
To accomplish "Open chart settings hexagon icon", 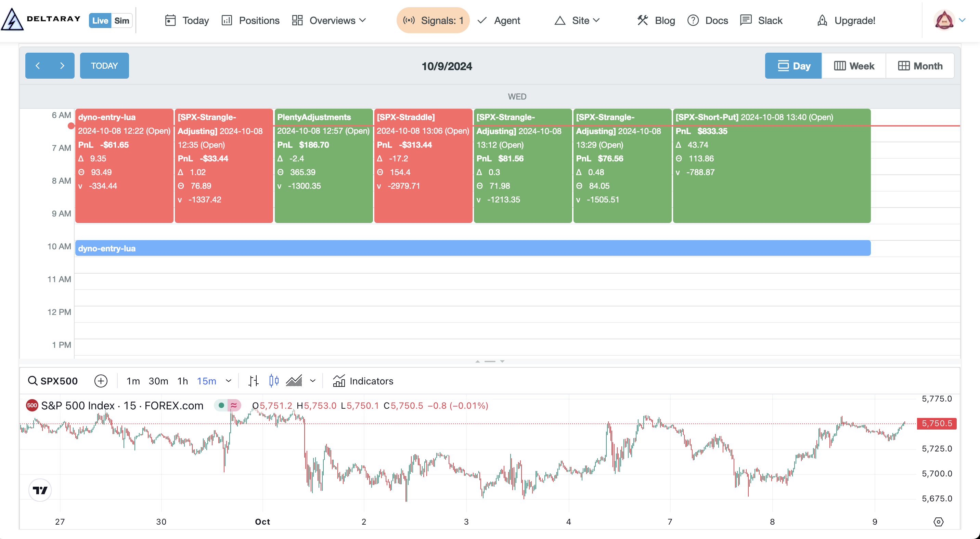I will tap(938, 522).
